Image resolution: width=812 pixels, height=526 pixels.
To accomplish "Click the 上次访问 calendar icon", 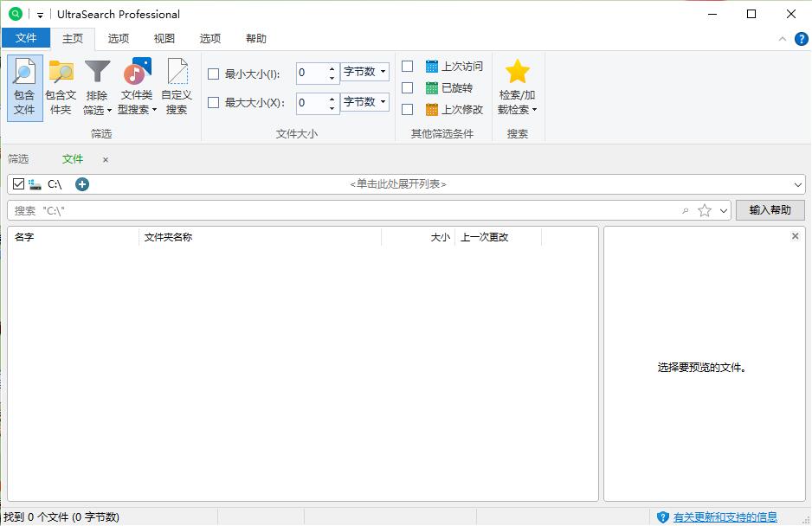I will (431, 67).
